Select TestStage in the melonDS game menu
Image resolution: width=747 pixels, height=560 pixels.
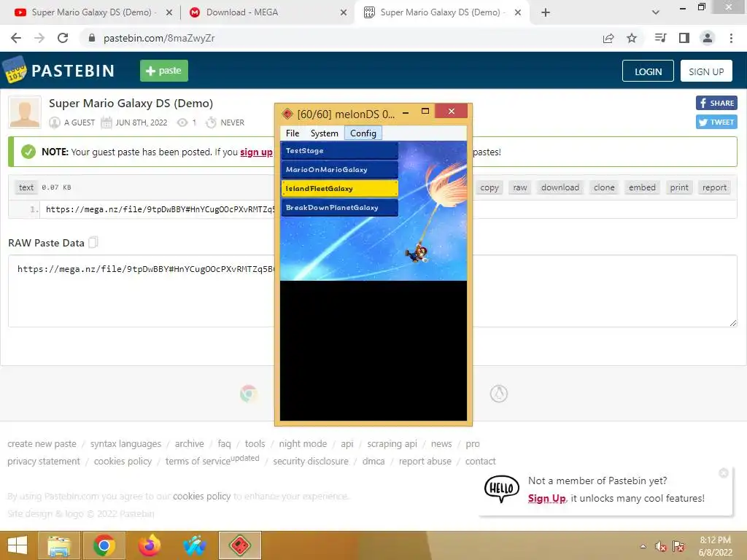[x=340, y=150]
